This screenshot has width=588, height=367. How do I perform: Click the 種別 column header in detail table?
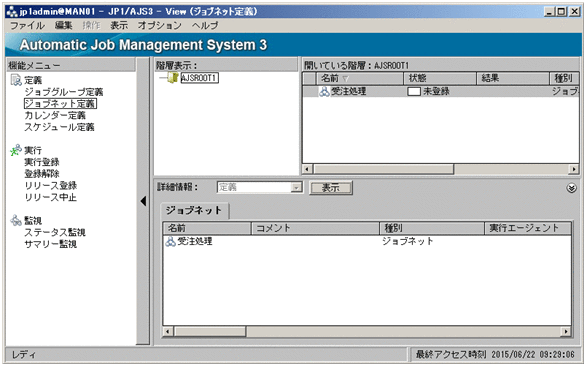(x=432, y=228)
